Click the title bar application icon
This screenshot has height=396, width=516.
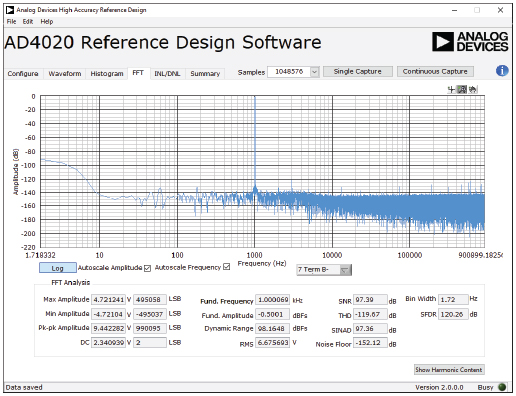coord(10,10)
